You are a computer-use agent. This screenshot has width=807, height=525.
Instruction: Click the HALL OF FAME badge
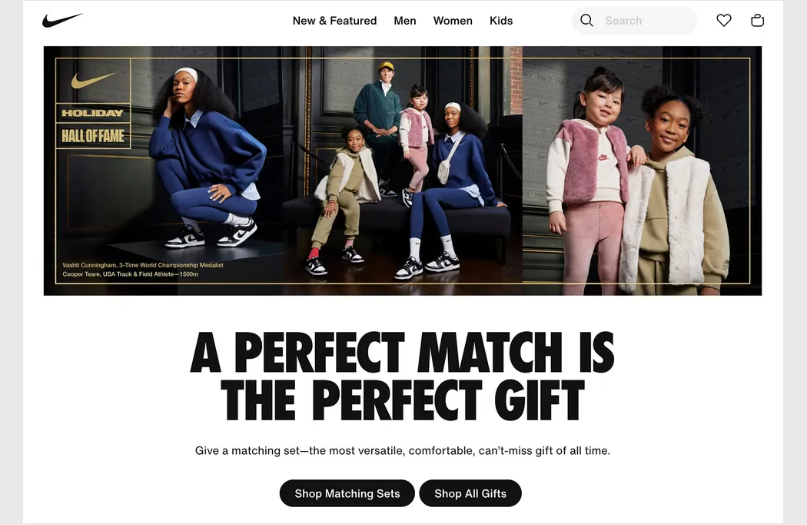point(93,136)
